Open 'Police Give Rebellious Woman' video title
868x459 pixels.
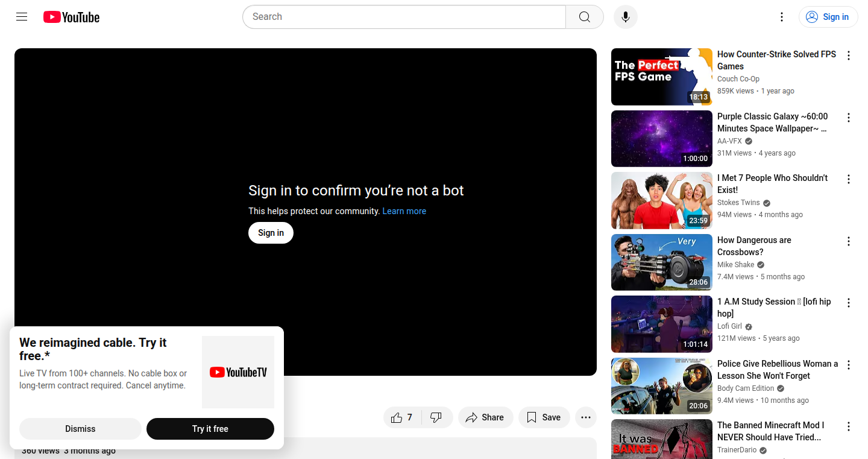778,370
